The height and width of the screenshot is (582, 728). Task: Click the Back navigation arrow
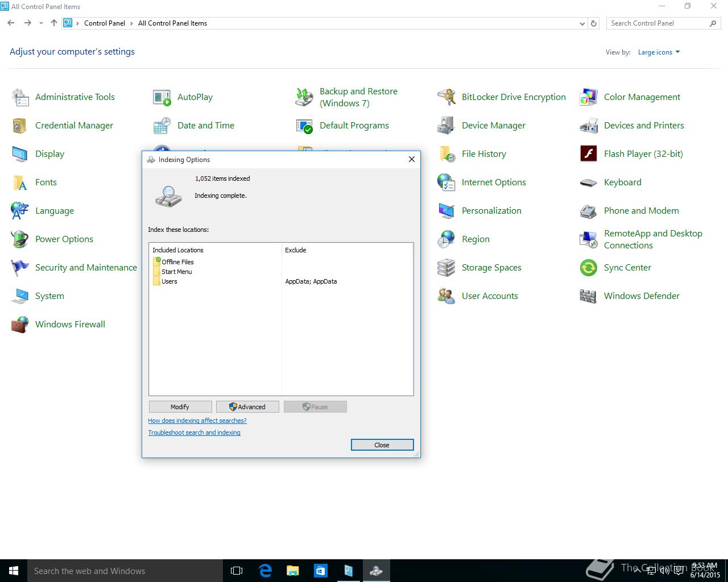point(11,23)
